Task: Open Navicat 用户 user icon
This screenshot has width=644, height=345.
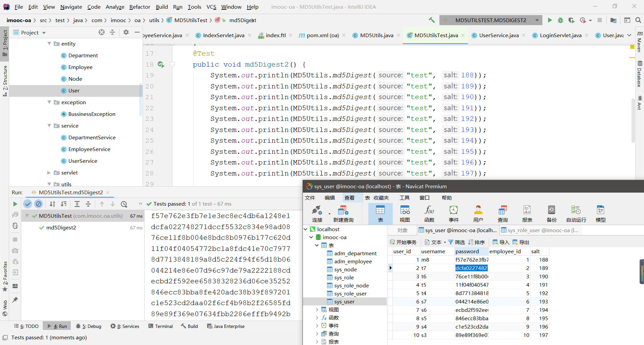Action: [478, 214]
